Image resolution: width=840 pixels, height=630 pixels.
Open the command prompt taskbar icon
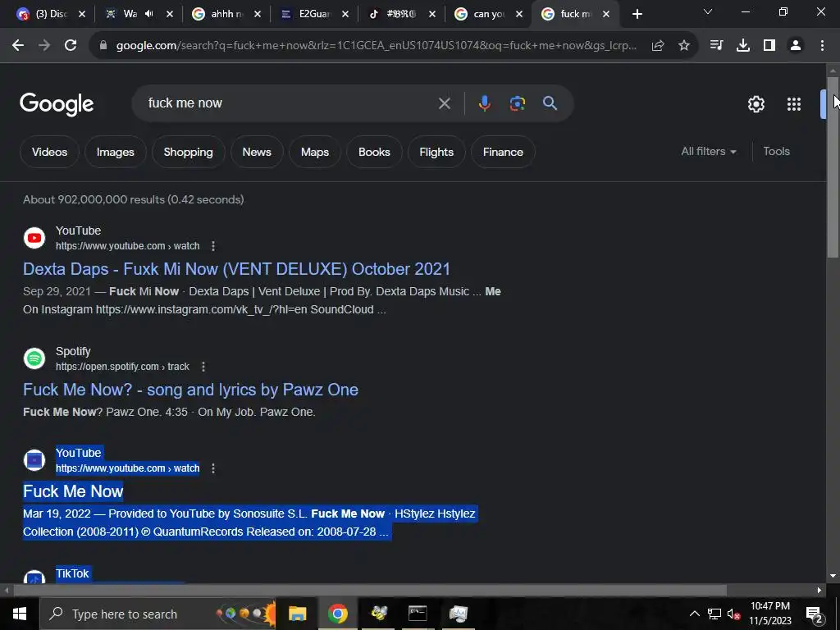pos(418,614)
